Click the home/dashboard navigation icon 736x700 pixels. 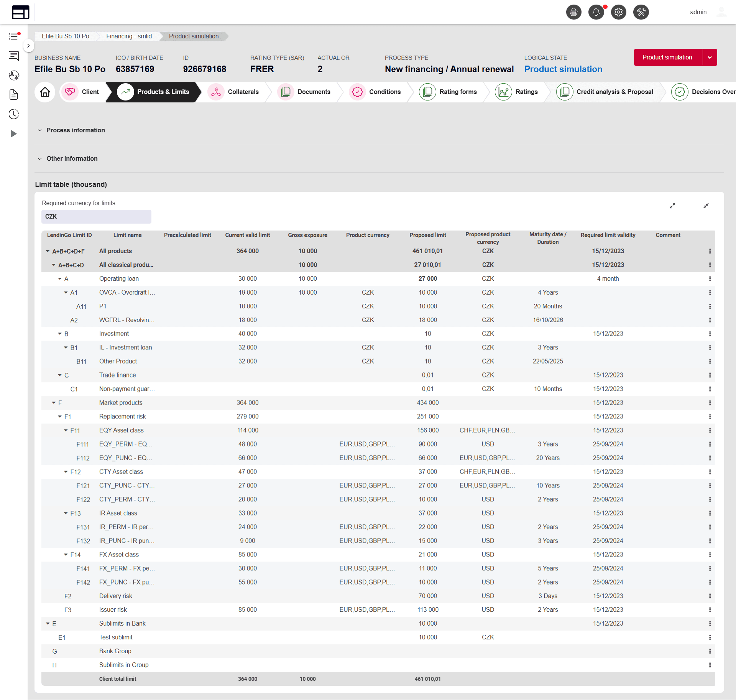pyautogui.click(x=44, y=91)
